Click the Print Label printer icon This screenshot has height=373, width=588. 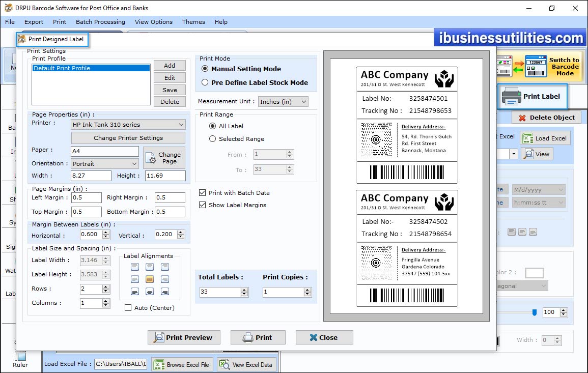tap(511, 96)
